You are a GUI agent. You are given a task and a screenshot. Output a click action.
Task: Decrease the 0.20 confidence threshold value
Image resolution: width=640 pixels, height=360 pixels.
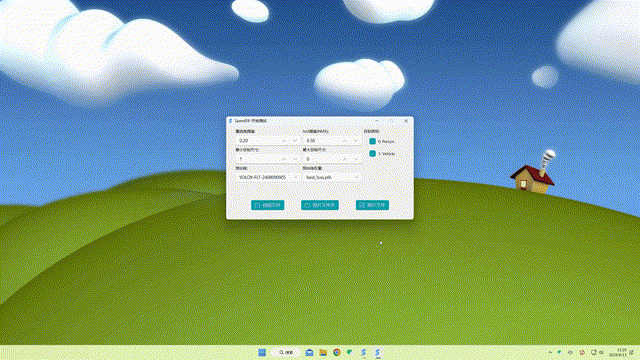[x=295, y=140]
